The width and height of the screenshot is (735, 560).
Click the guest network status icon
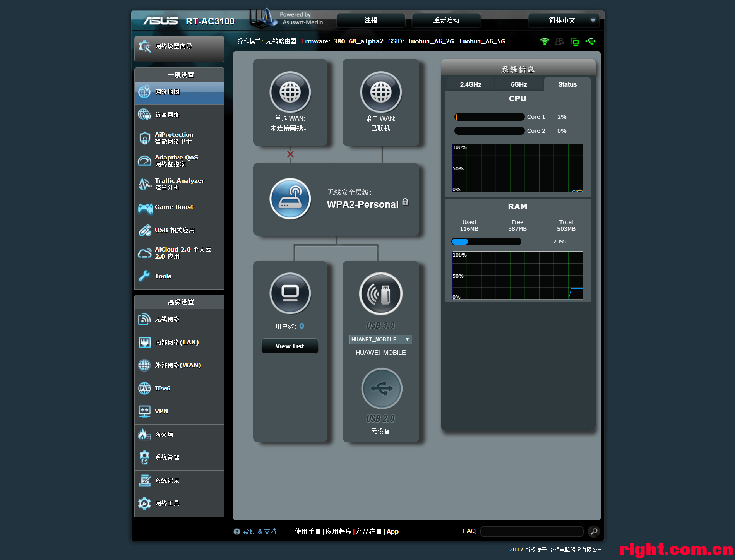click(559, 41)
